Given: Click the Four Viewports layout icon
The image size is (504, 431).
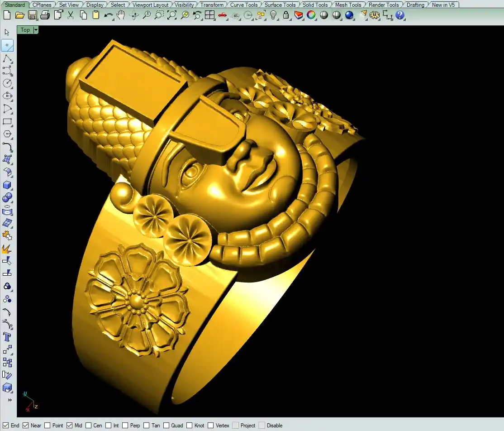Looking at the screenshot, I should coord(209,15).
